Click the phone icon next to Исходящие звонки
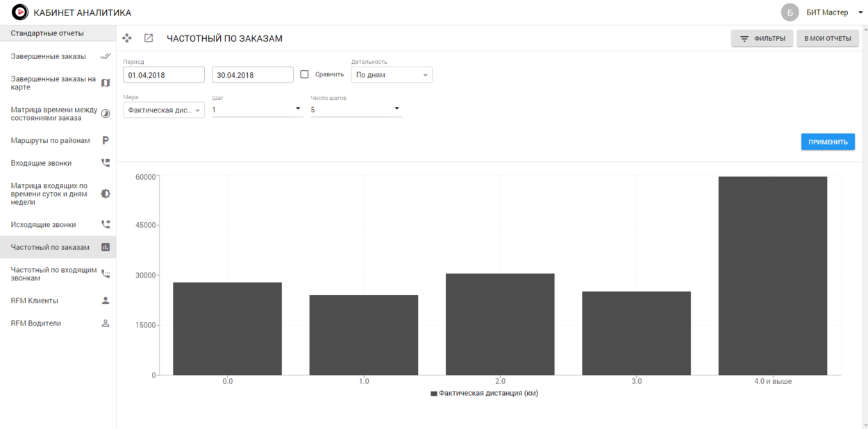The width and height of the screenshot is (868, 429). 106,225
